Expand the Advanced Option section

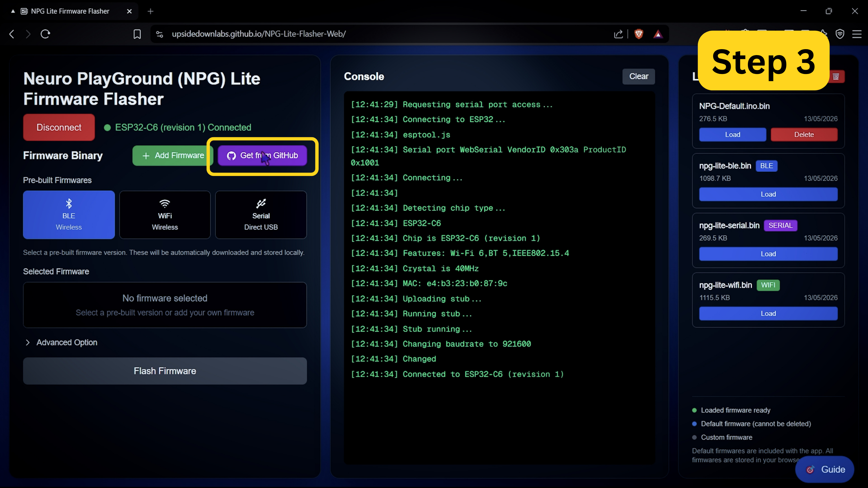61,343
